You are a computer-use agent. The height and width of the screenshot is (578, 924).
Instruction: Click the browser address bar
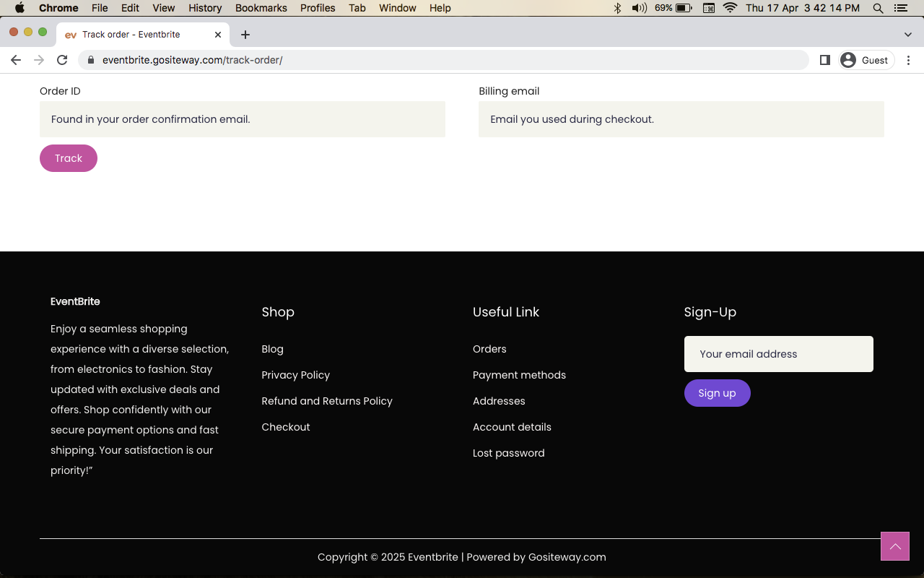443,60
